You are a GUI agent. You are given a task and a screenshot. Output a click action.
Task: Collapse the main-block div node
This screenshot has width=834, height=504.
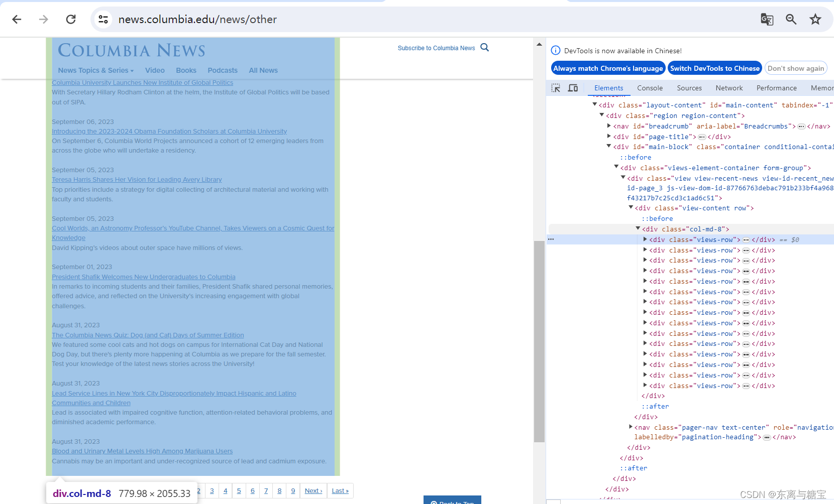click(x=609, y=146)
